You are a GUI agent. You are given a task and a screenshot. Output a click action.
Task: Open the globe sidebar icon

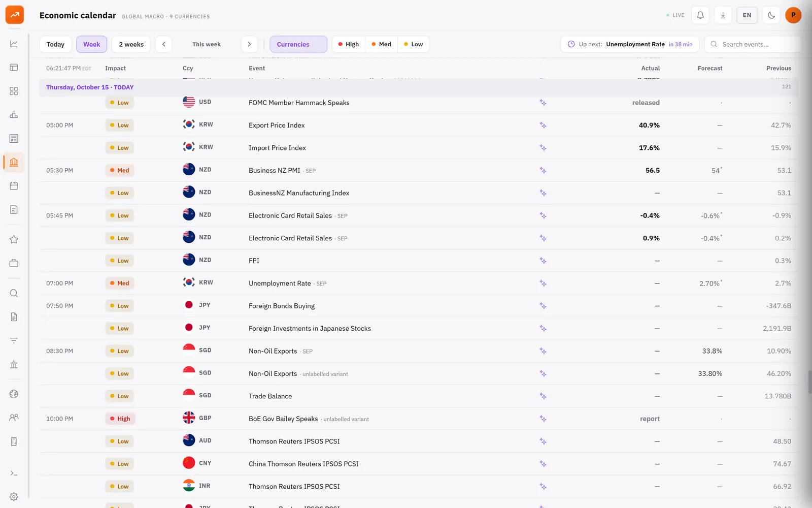14,394
